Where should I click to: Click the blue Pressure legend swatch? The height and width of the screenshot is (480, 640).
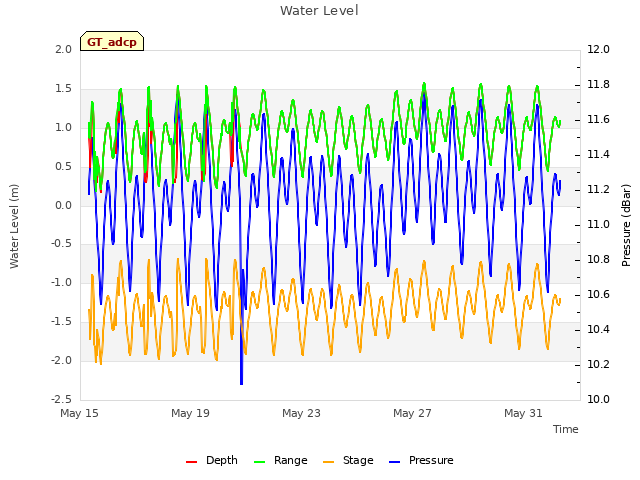(395, 462)
